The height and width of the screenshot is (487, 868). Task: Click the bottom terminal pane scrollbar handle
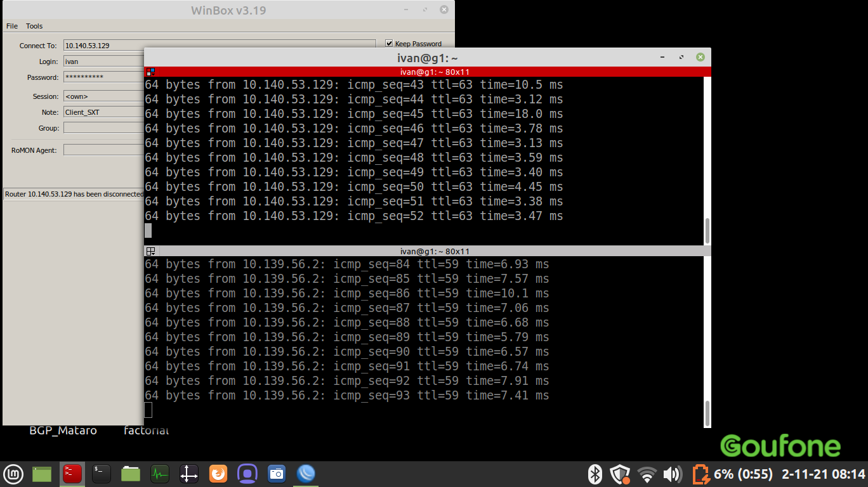(x=707, y=413)
